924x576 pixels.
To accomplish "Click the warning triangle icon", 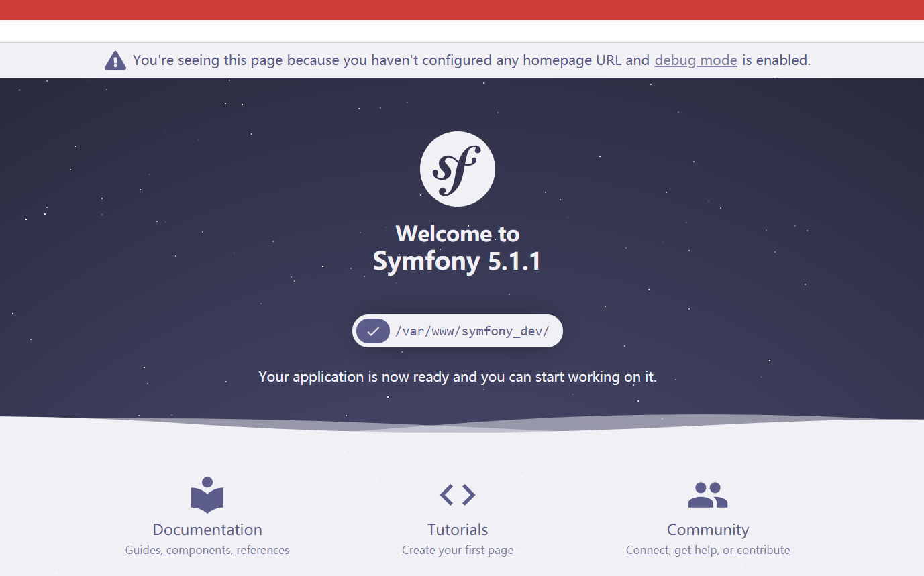I will (x=115, y=60).
